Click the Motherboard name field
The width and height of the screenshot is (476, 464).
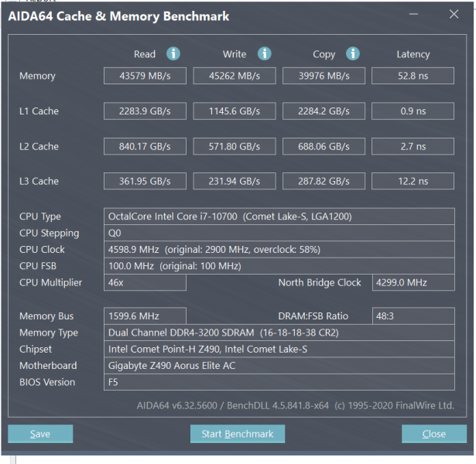click(279, 366)
